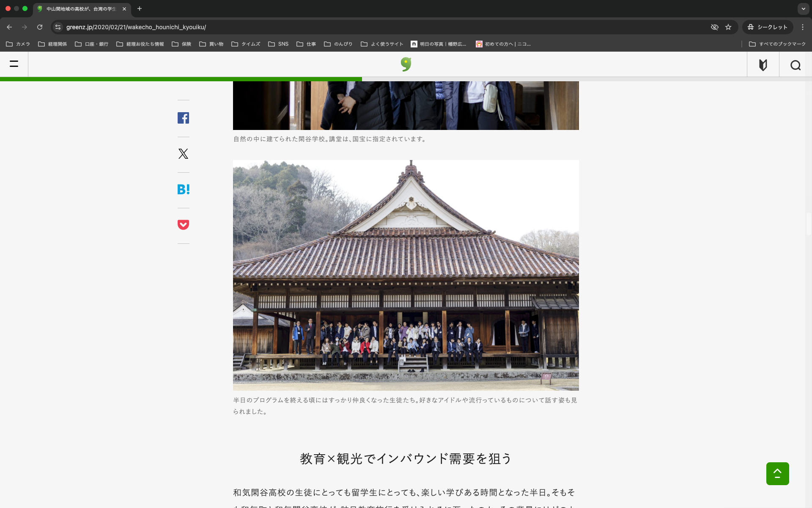Open the site search icon

point(796,65)
